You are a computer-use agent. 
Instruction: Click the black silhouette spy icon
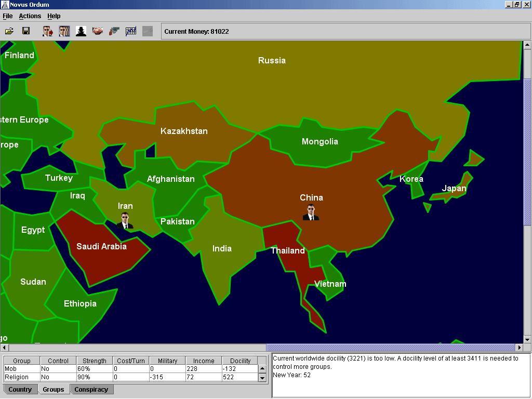pyautogui.click(x=81, y=31)
